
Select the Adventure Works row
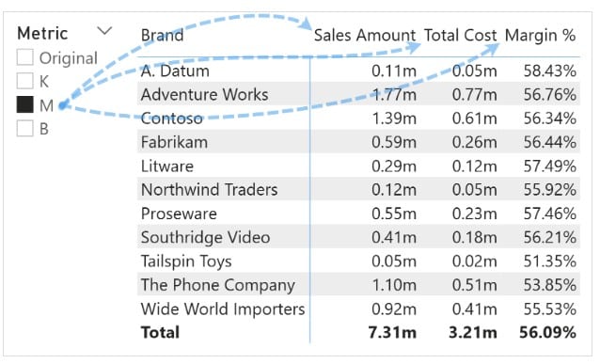(x=358, y=95)
